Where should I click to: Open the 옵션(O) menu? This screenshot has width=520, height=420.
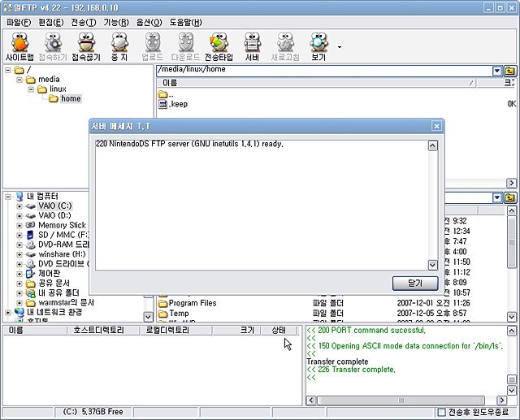pyautogui.click(x=149, y=22)
